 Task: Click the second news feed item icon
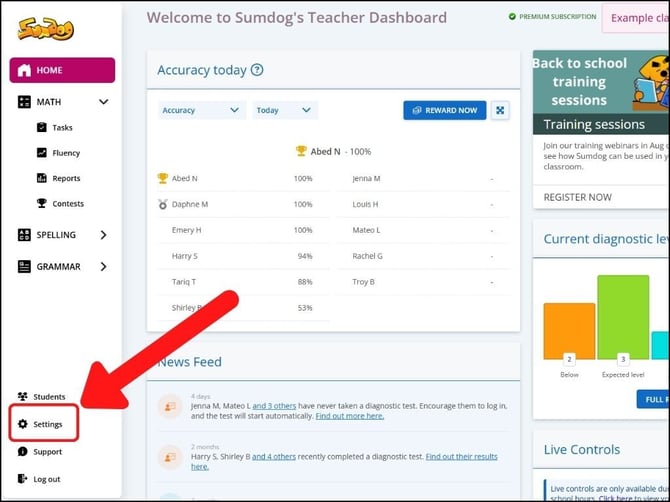tap(170, 457)
